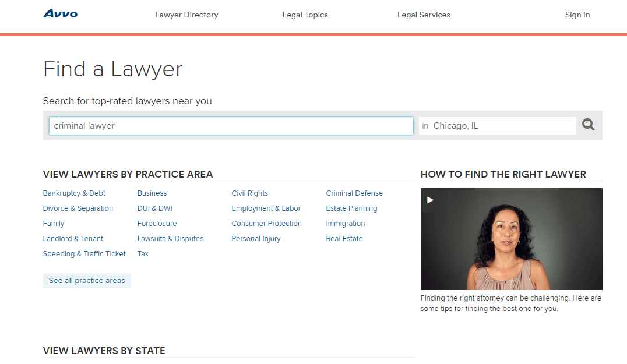Open Divorce & Separation practice area
This screenshot has width=627, height=364.
(78, 208)
